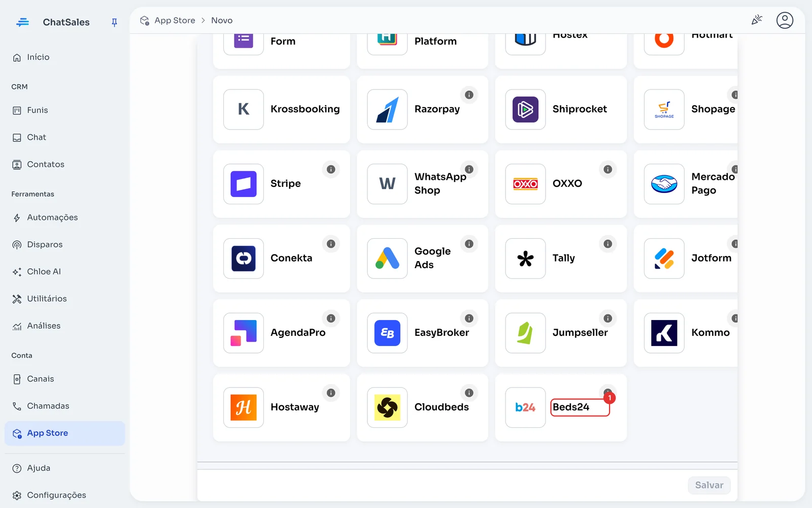Click the Cloudbeds logo icon
Screen dimensions: 812x508
pos(387,407)
